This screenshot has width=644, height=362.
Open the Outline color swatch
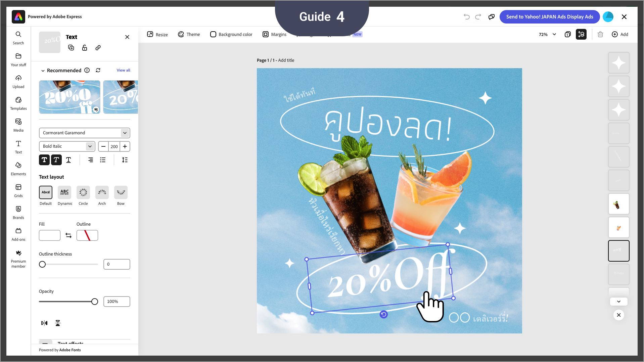[87, 235]
